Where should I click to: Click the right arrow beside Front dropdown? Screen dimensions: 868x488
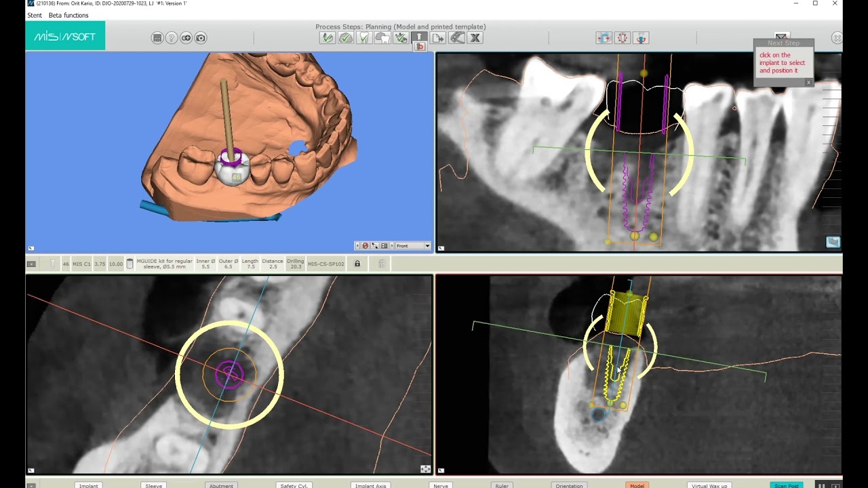click(x=392, y=245)
